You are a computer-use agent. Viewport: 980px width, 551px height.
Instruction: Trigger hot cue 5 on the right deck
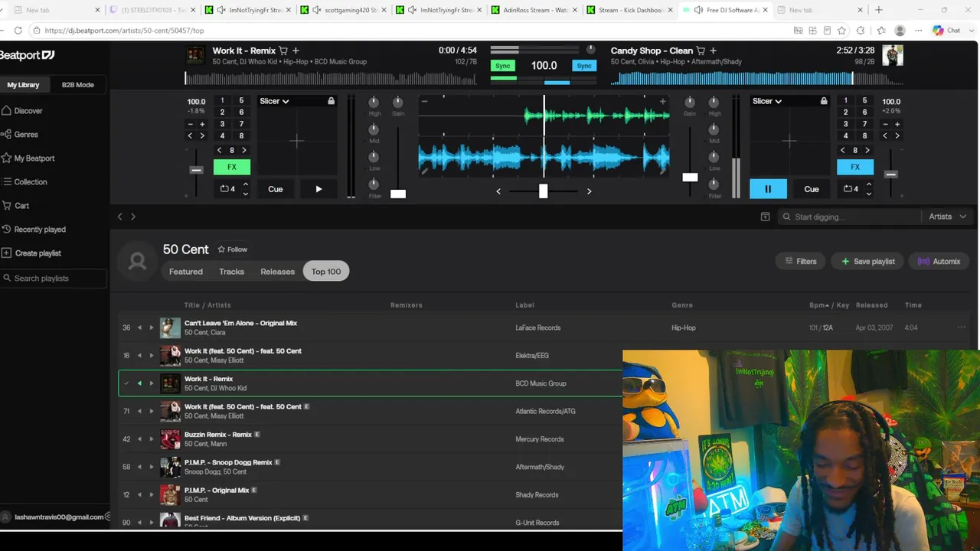click(x=865, y=100)
